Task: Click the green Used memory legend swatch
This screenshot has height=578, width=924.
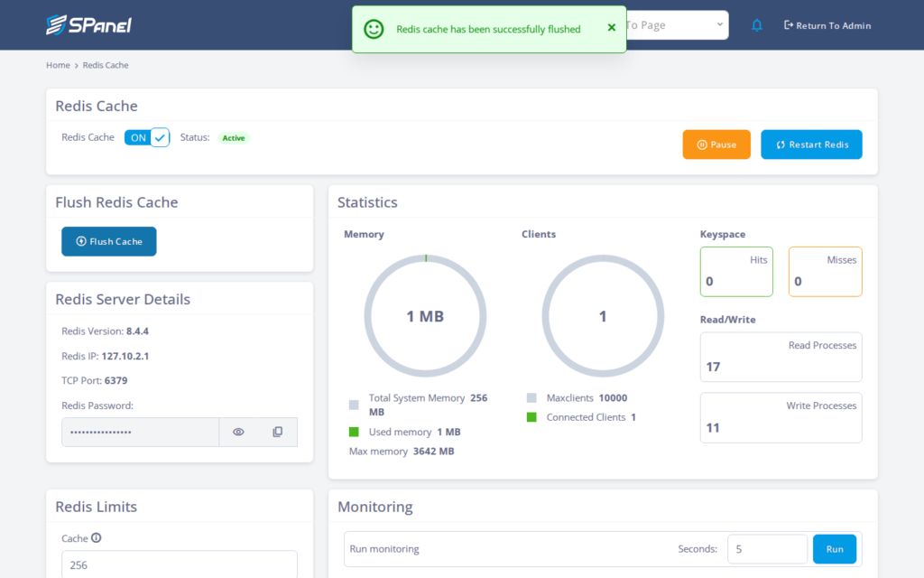Action: pos(354,432)
